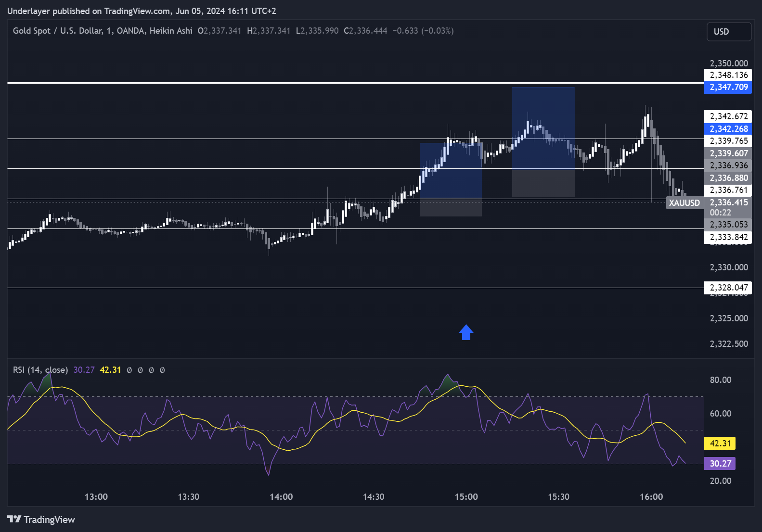Screen dimensions: 762x532
Task: Click the 2,333.842 price label
Action: tap(728, 237)
